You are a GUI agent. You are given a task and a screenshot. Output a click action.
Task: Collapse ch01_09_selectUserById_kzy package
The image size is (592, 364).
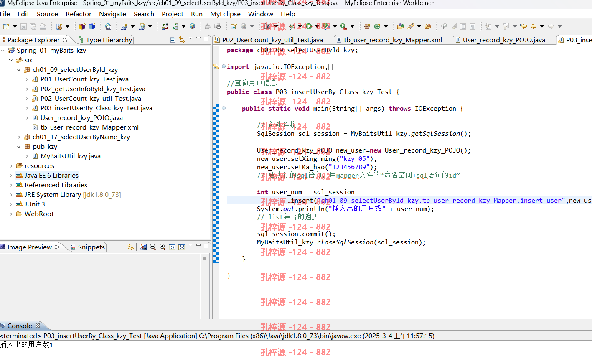click(19, 69)
